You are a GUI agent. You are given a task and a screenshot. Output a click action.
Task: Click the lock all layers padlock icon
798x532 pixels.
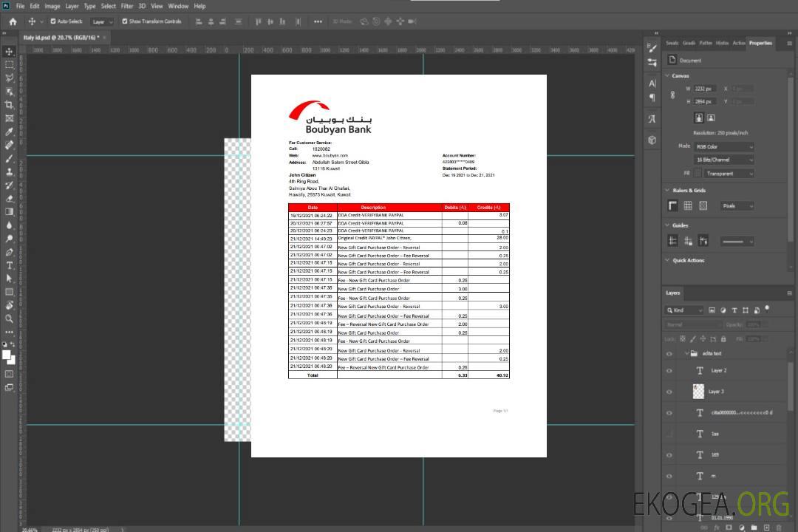[x=723, y=339]
